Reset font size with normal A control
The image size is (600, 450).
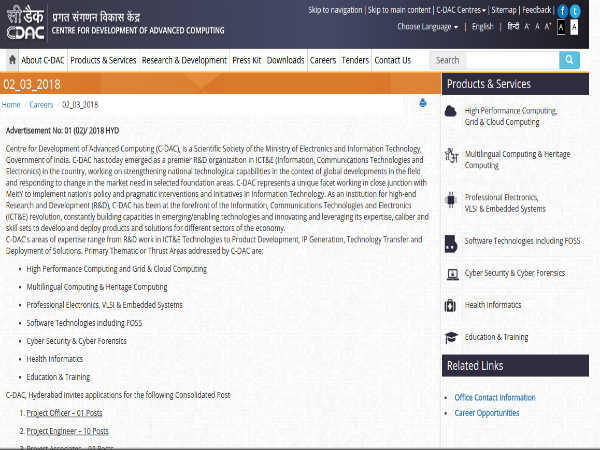537,27
